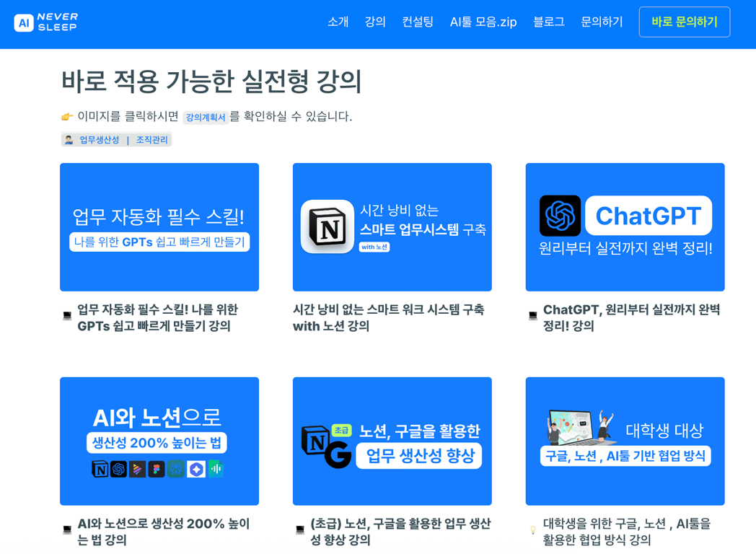756x554 pixels.
Task: Click the 바로 문의하기 button
Action: pyautogui.click(x=684, y=22)
